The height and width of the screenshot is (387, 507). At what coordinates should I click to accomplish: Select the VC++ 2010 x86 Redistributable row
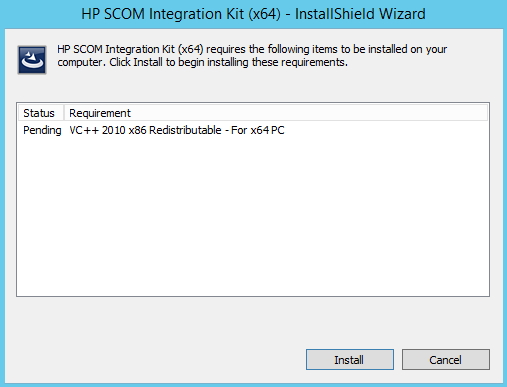(x=253, y=130)
